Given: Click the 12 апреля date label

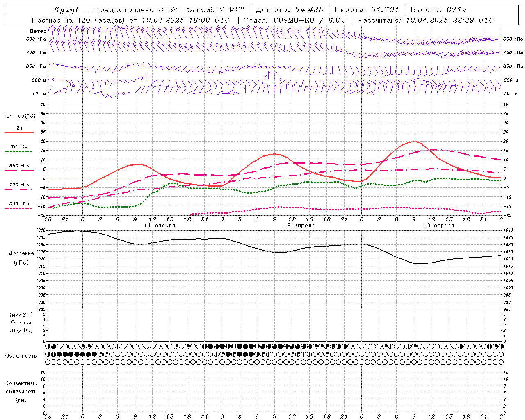Looking at the screenshot, I should [299, 225].
